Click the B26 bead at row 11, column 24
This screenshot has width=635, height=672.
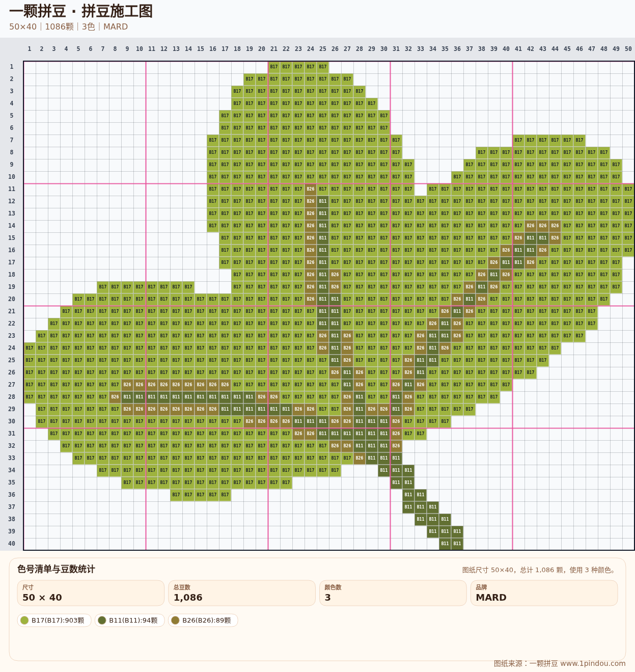(x=311, y=189)
